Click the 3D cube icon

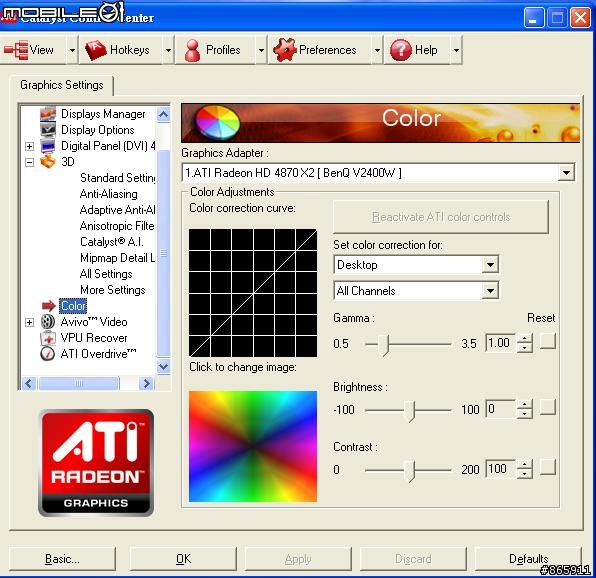[x=48, y=162]
